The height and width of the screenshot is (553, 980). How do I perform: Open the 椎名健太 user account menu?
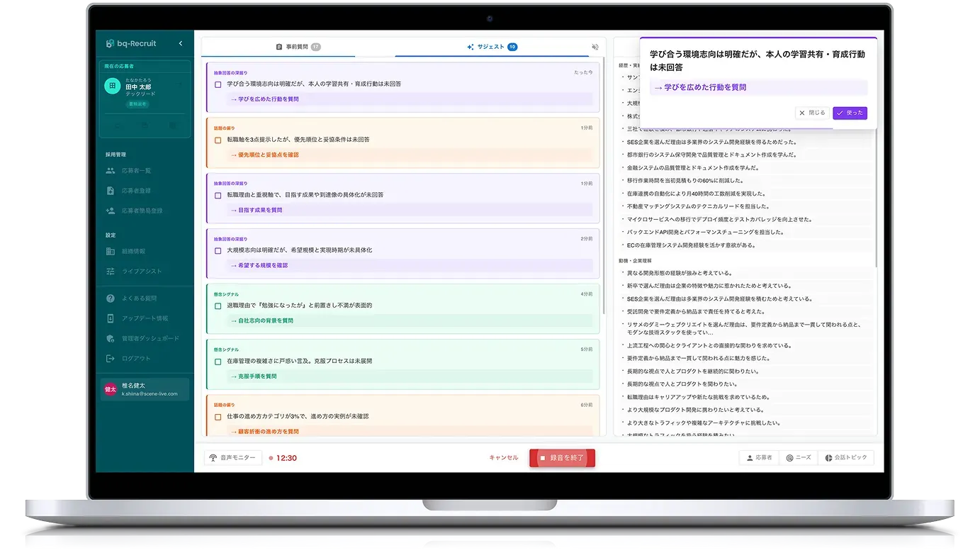point(145,389)
